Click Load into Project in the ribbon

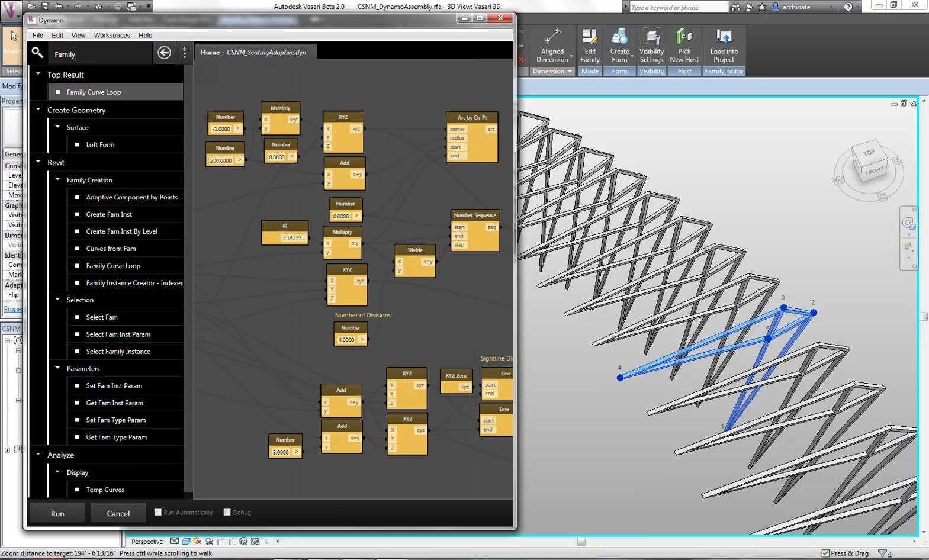tap(724, 45)
